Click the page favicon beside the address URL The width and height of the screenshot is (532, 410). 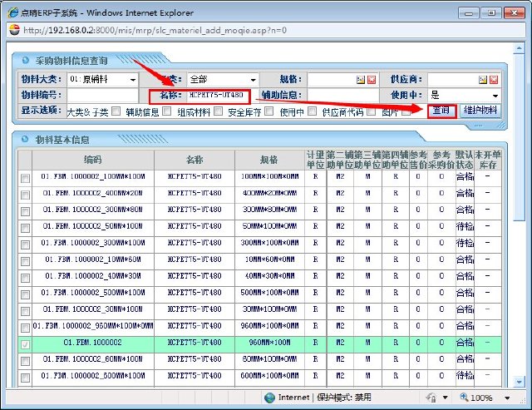pyautogui.click(x=14, y=30)
